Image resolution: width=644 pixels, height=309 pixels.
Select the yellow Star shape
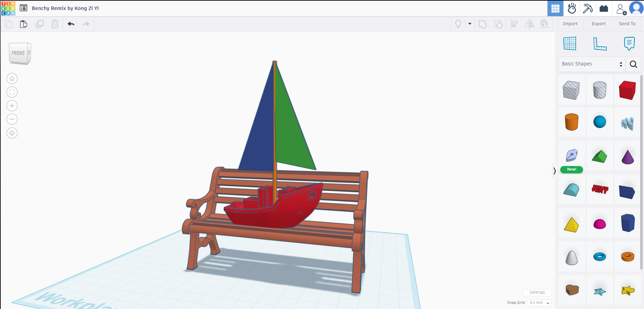[628, 290]
